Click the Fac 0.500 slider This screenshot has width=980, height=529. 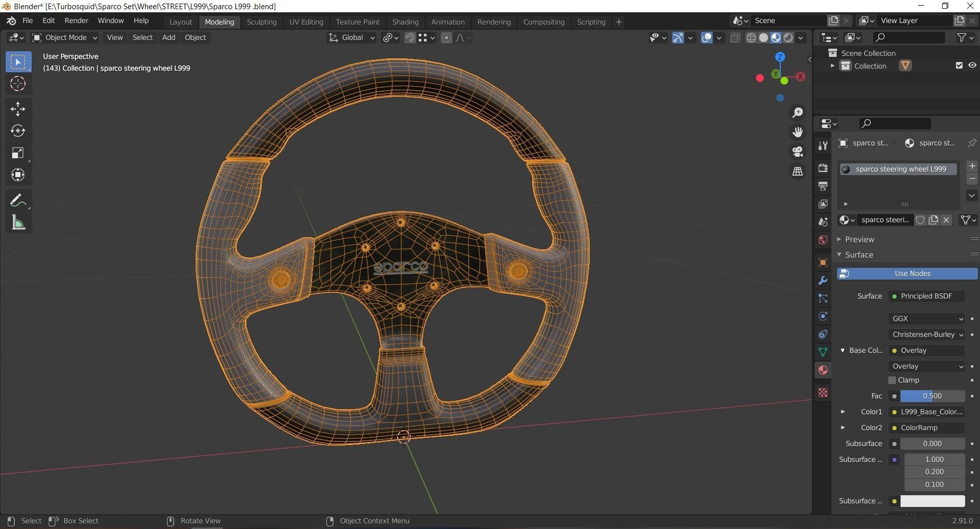click(x=932, y=396)
